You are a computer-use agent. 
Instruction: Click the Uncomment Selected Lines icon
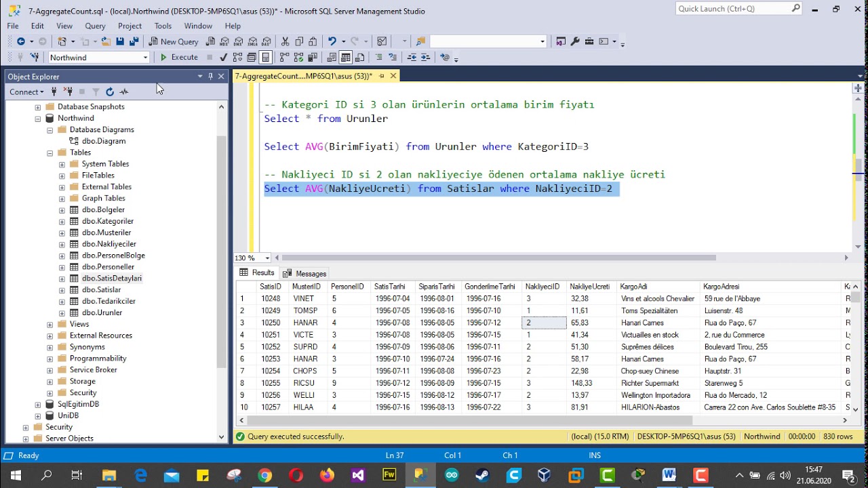point(393,58)
